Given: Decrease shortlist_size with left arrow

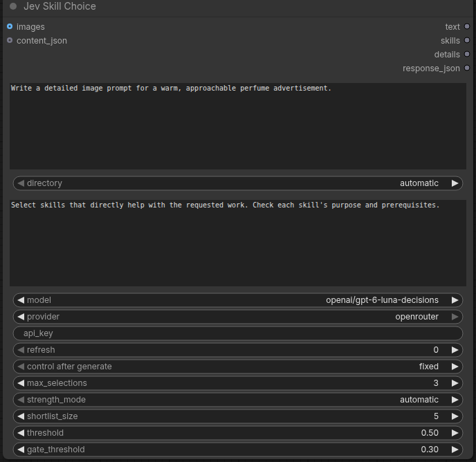Looking at the screenshot, I should pos(21,416).
